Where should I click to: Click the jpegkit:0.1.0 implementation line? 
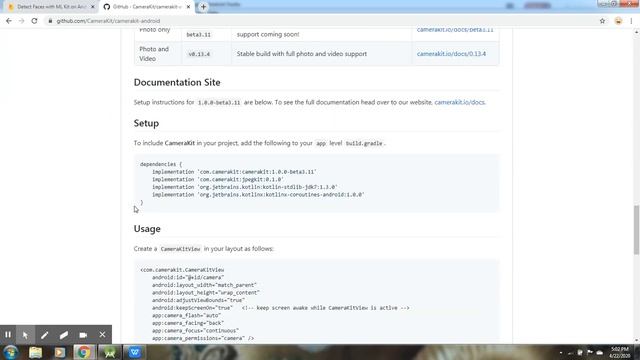click(218, 180)
